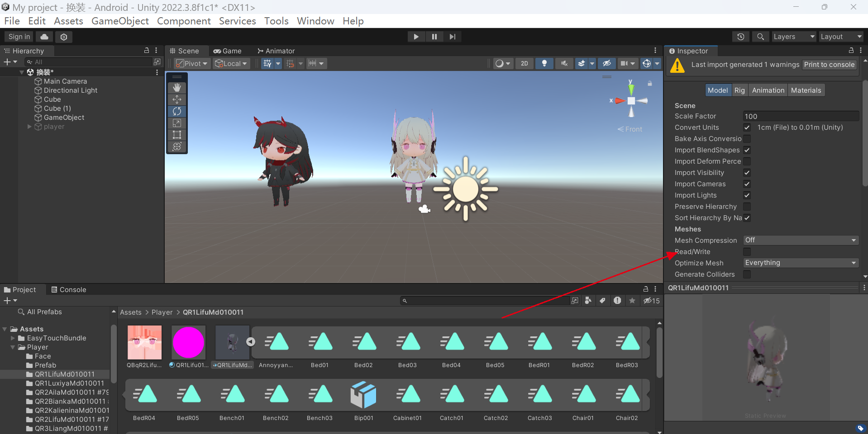Screen dimensions: 868x434
Task: Disable Import BlendShapes
Action: coord(746,150)
